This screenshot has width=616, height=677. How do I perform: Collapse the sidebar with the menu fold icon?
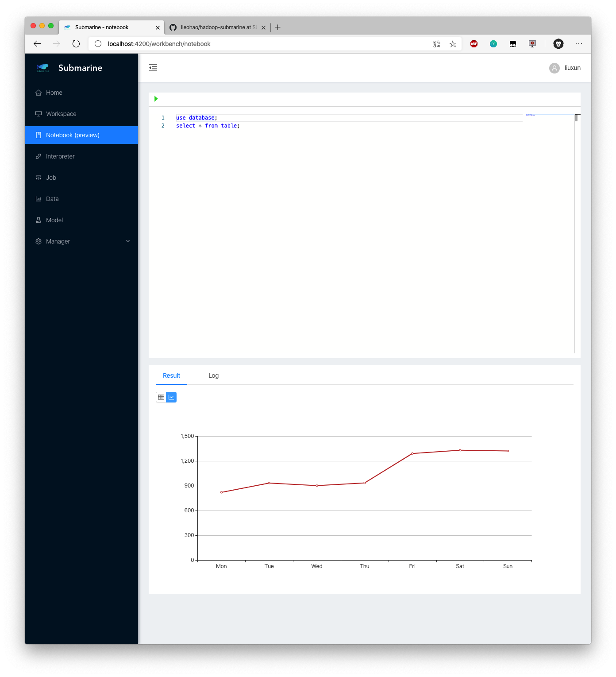pyautogui.click(x=153, y=68)
